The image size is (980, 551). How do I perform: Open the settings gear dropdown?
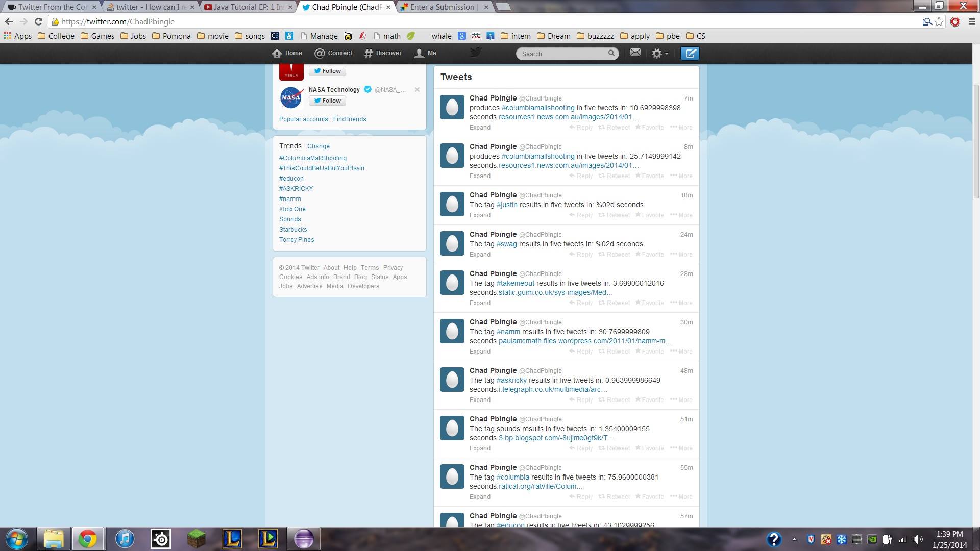(x=659, y=53)
